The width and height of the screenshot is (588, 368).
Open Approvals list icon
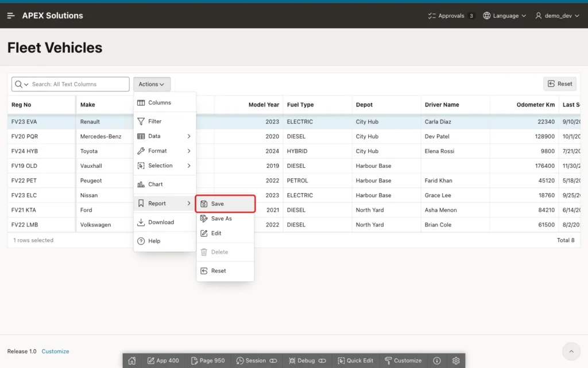coord(432,16)
